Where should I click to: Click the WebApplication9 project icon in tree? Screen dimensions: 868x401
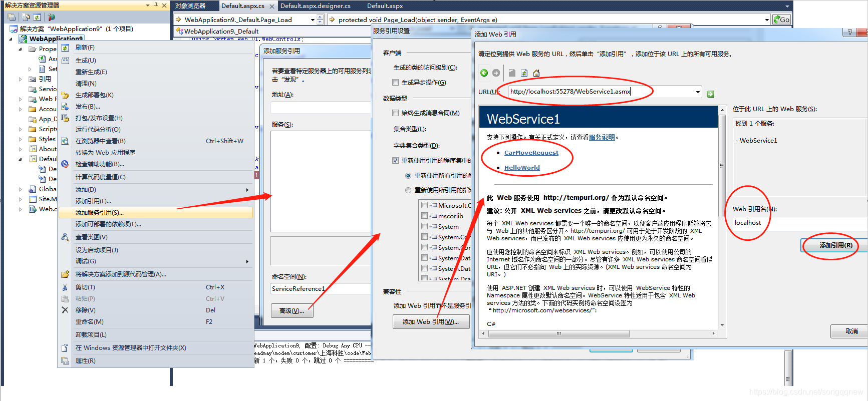[23, 39]
